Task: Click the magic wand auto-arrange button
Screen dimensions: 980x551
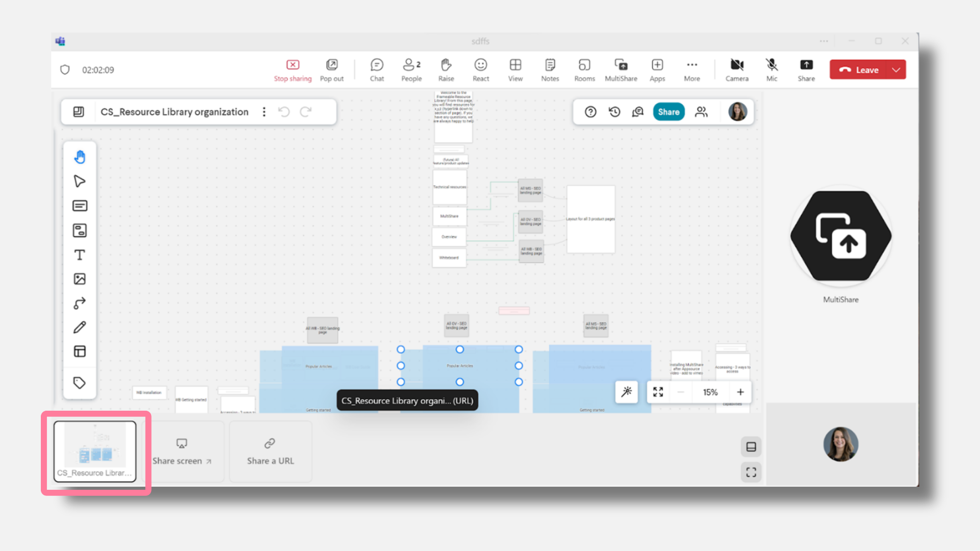Action: click(626, 392)
